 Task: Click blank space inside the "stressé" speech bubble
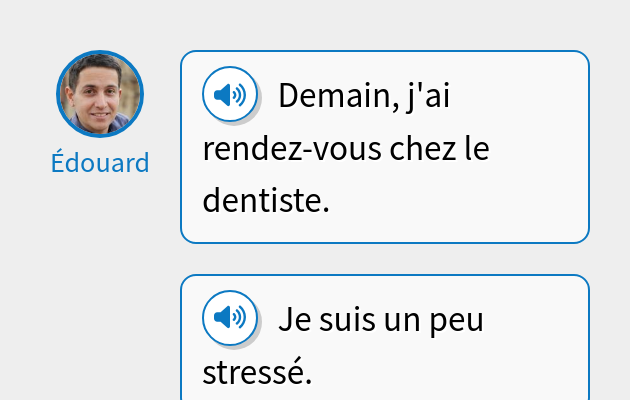(x=480, y=370)
